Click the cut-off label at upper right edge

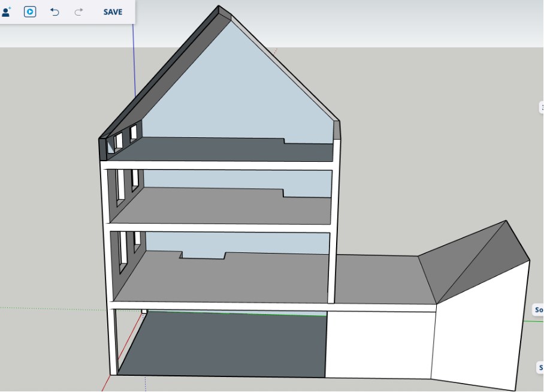[541, 107]
